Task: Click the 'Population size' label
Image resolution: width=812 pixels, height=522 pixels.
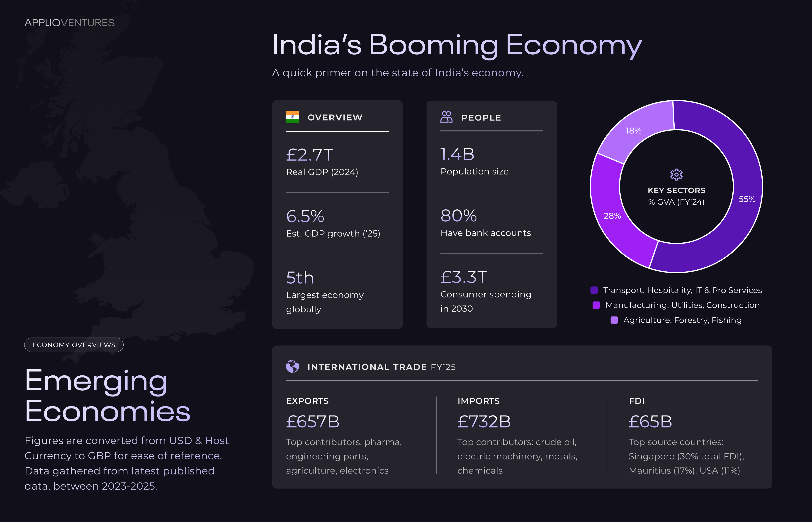Action: coord(474,172)
